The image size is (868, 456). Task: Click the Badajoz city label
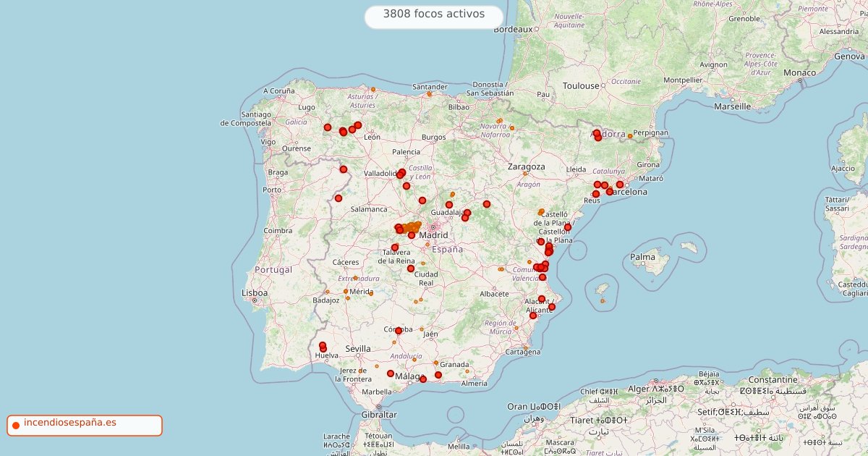(326, 300)
